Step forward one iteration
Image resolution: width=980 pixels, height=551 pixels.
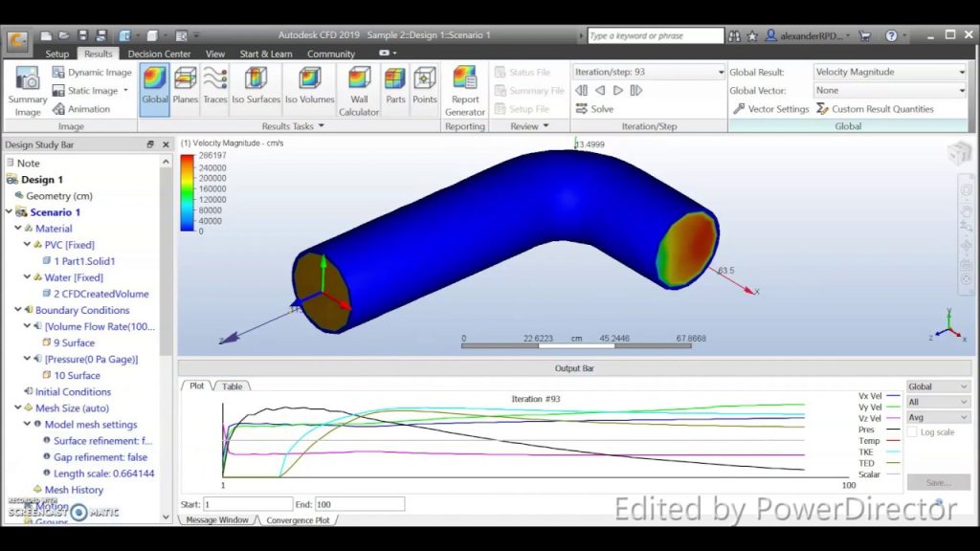point(618,91)
